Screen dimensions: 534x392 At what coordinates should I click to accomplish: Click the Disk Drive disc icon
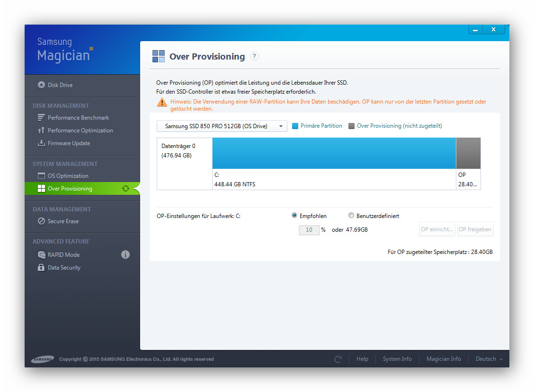tap(41, 85)
